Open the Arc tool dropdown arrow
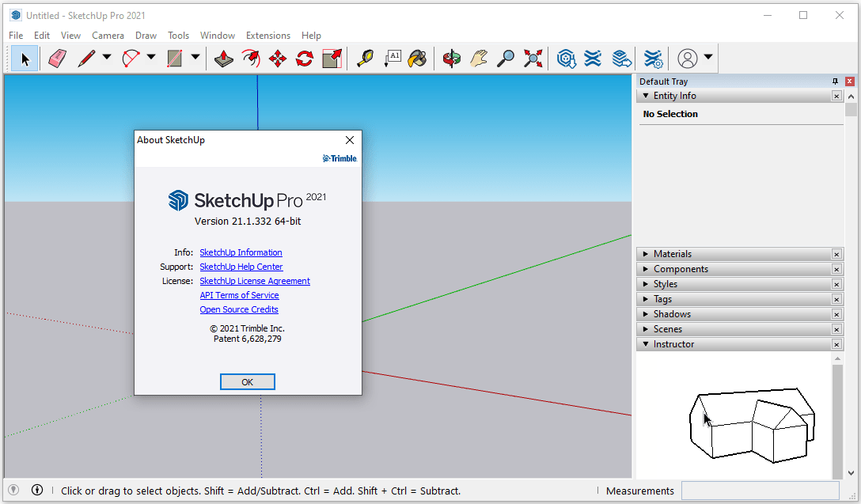The height and width of the screenshot is (504, 861). click(151, 57)
